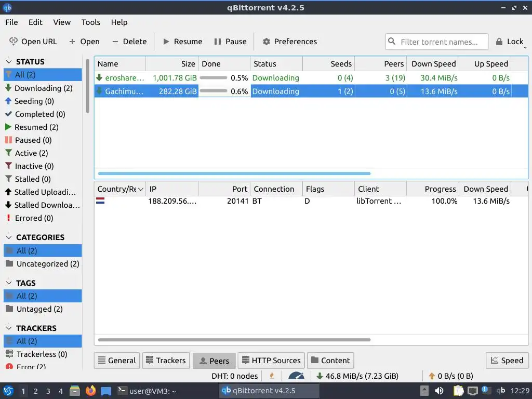This screenshot has width=532, height=399.
Task: Click the Stalled gray funnel icon
Action: [x=8, y=179]
